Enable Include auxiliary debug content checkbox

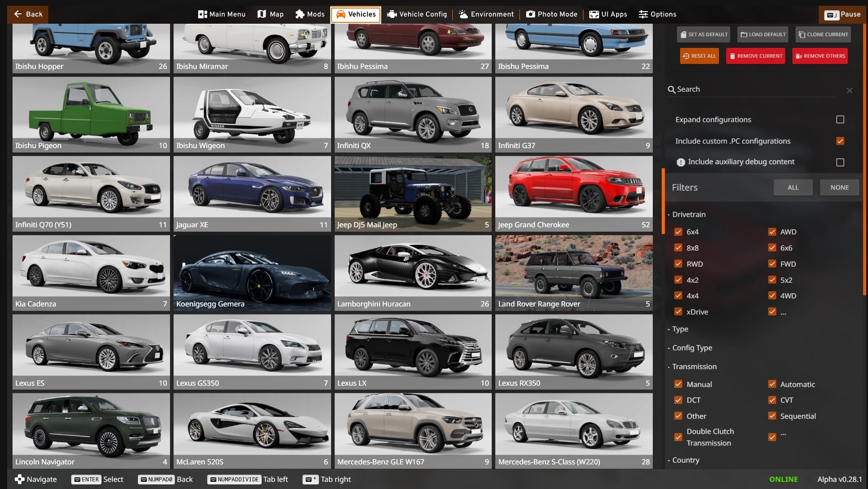click(840, 162)
